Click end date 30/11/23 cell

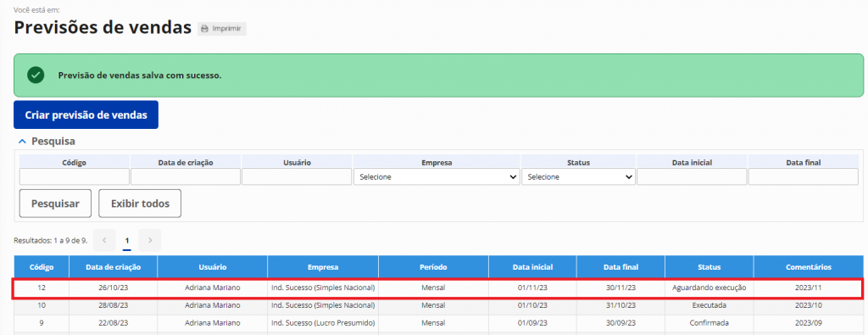(620, 288)
